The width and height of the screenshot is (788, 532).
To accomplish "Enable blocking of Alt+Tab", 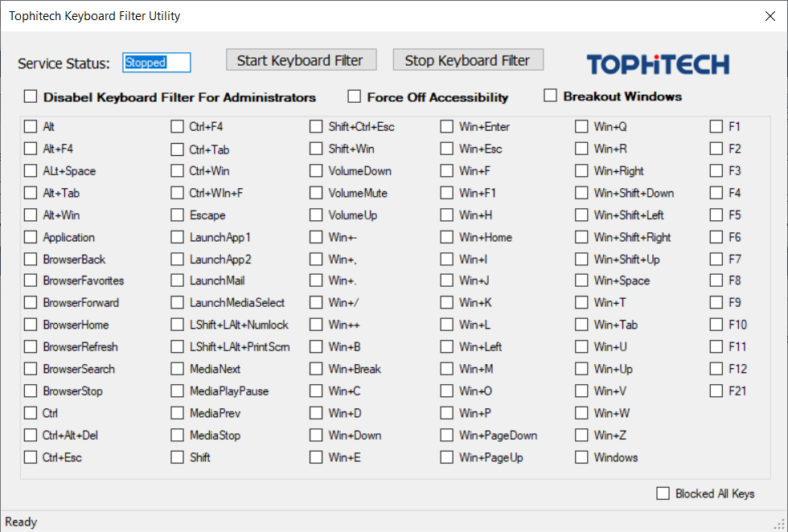I will (31, 193).
